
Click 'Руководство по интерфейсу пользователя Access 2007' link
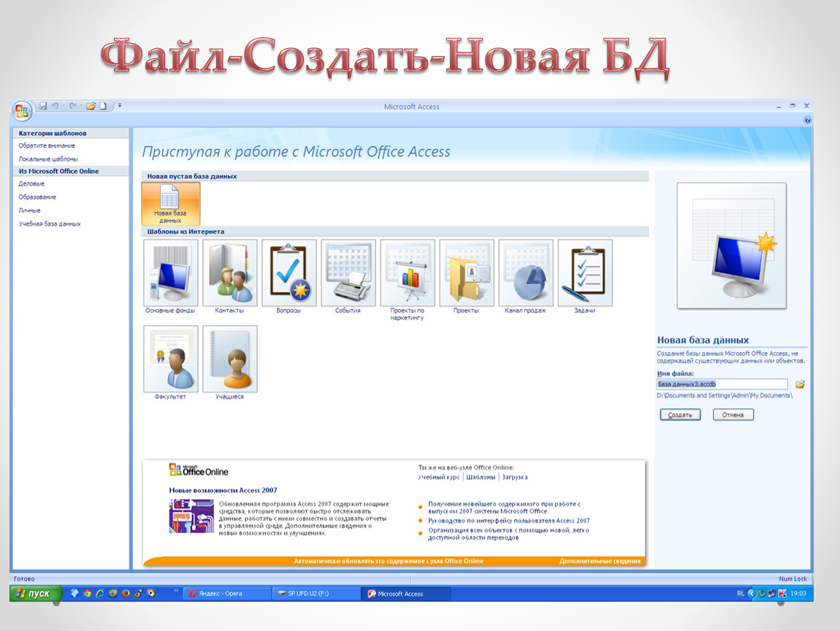[x=508, y=521]
